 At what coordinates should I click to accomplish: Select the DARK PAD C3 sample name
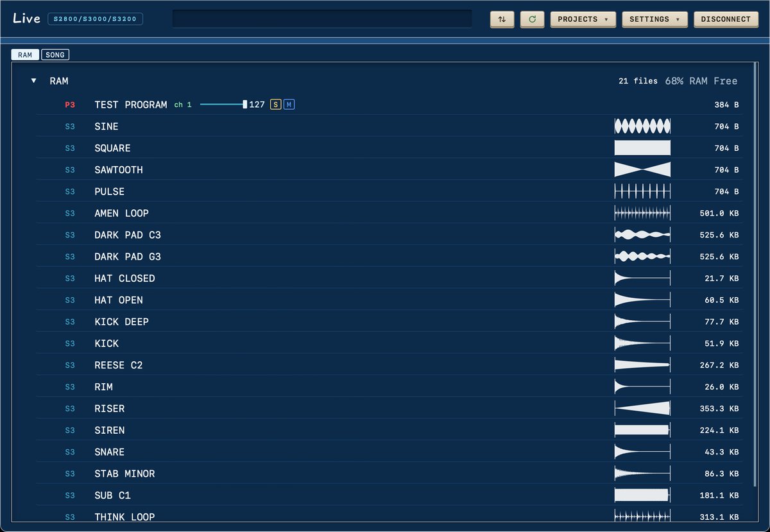pos(128,235)
